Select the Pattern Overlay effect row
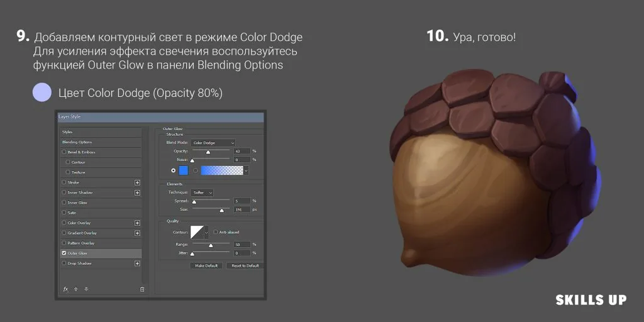 101,243
